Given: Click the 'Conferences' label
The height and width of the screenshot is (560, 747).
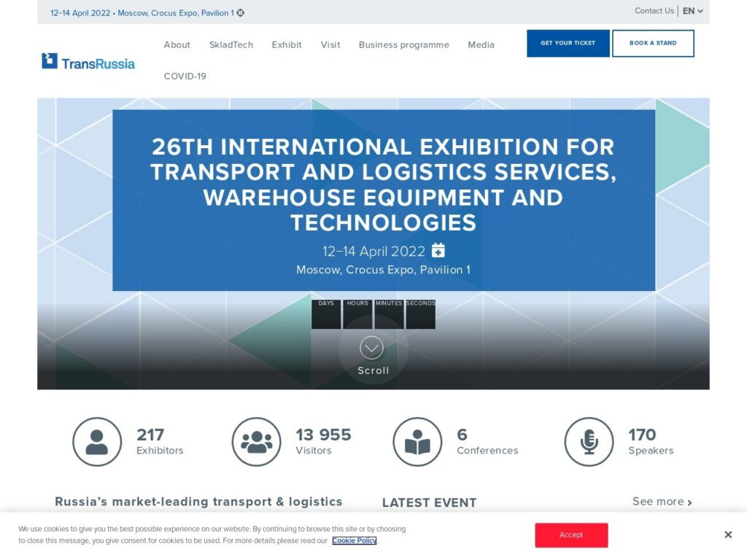Looking at the screenshot, I should [487, 451].
